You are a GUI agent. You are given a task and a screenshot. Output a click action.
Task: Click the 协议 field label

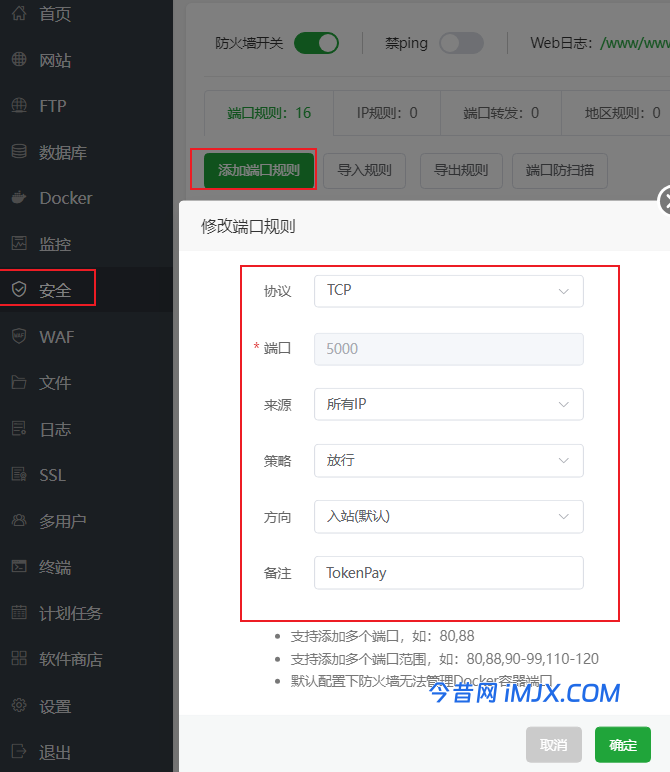[278, 291]
